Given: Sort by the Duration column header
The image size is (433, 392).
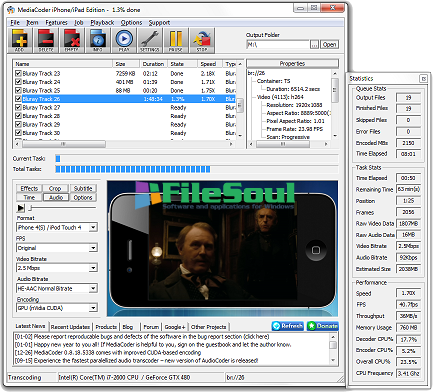Looking at the screenshot, I should pos(153,64).
